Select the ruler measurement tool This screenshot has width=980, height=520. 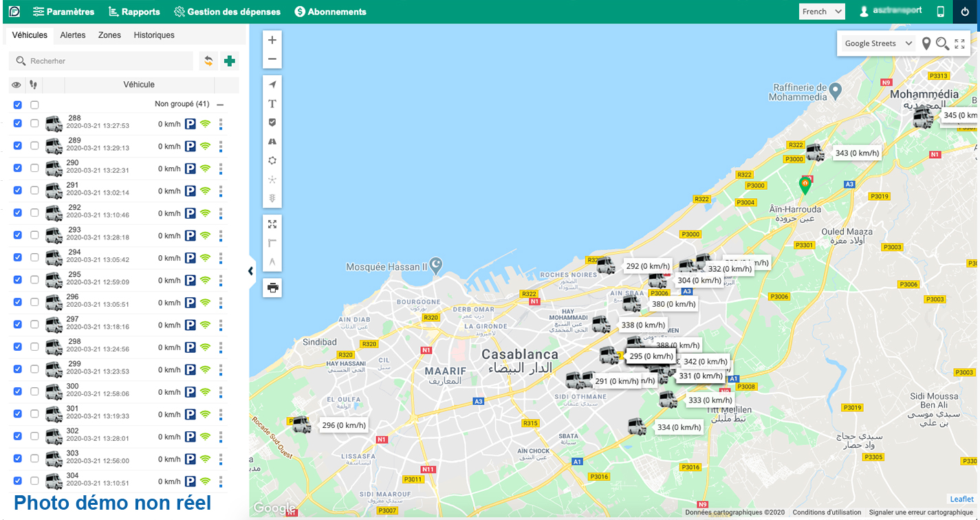(272, 243)
